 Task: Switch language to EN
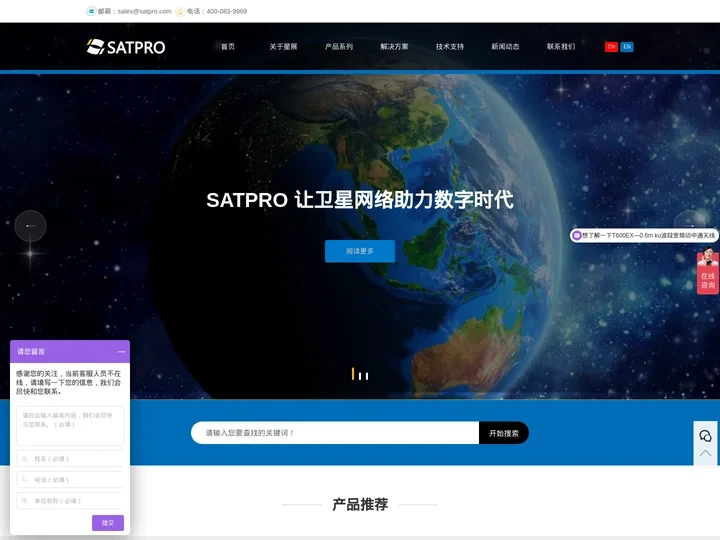627,47
